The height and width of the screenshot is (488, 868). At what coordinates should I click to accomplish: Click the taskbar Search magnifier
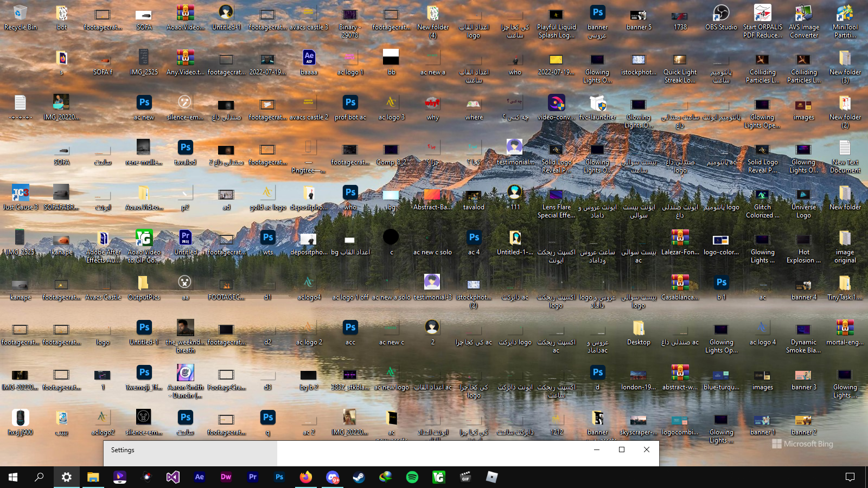39,477
